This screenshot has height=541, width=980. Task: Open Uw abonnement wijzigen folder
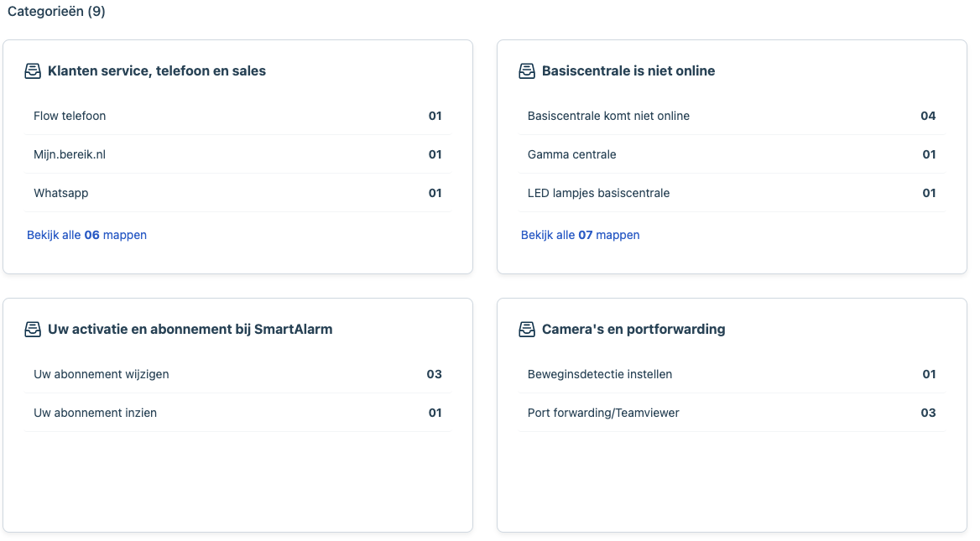pos(102,374)
